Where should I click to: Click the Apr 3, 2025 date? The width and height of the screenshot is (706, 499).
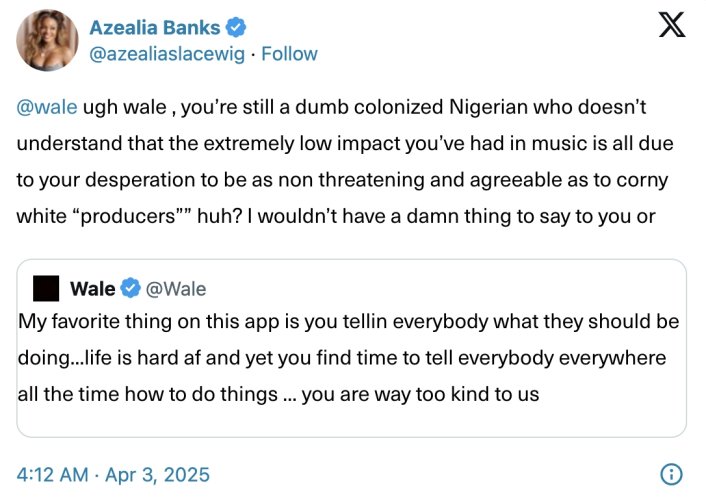[x=160, y=472]
